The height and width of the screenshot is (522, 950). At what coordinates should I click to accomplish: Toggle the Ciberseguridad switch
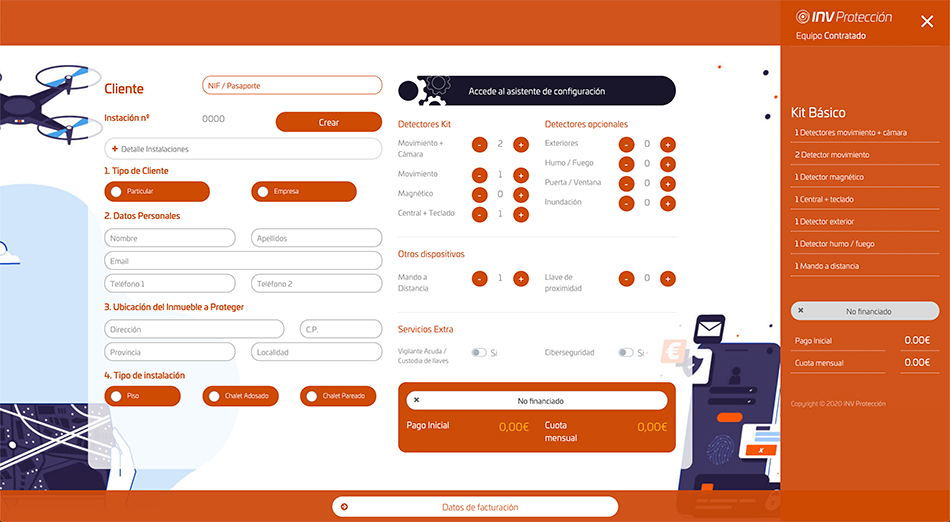pyautogui.click(x=625, y=353)
